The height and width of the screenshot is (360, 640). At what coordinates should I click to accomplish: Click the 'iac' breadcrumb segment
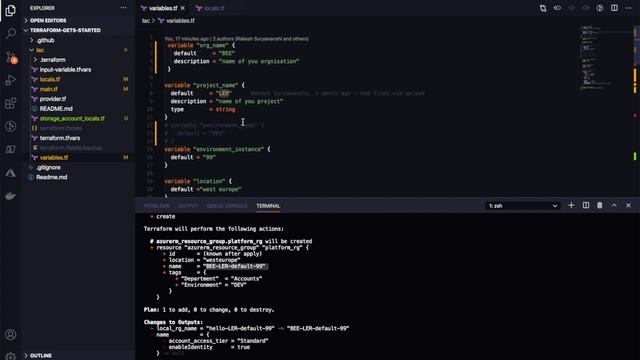(146, 20)
